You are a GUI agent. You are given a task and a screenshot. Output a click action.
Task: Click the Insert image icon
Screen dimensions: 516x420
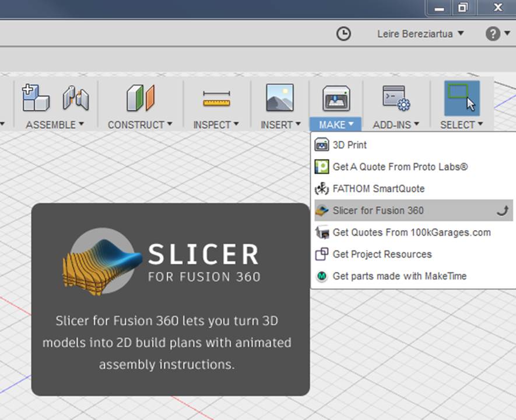[x=280, y=98]
